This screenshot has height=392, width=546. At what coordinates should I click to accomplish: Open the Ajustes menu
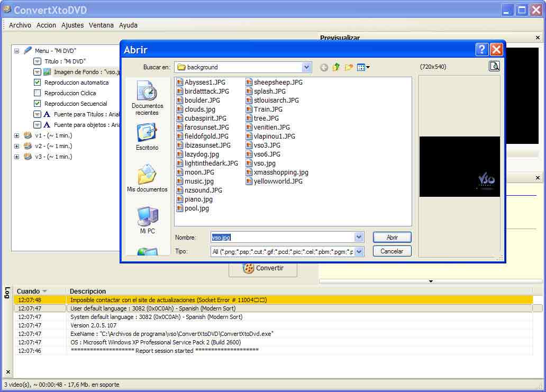[72, 25]
